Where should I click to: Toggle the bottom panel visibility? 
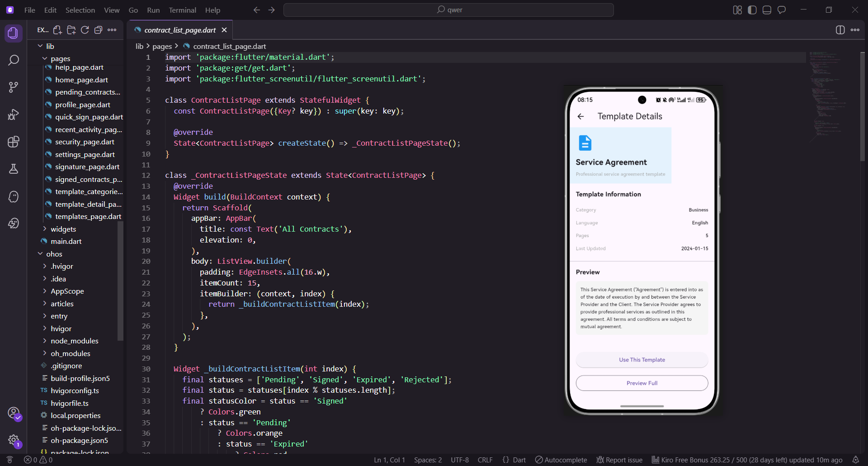coord(767,10)
